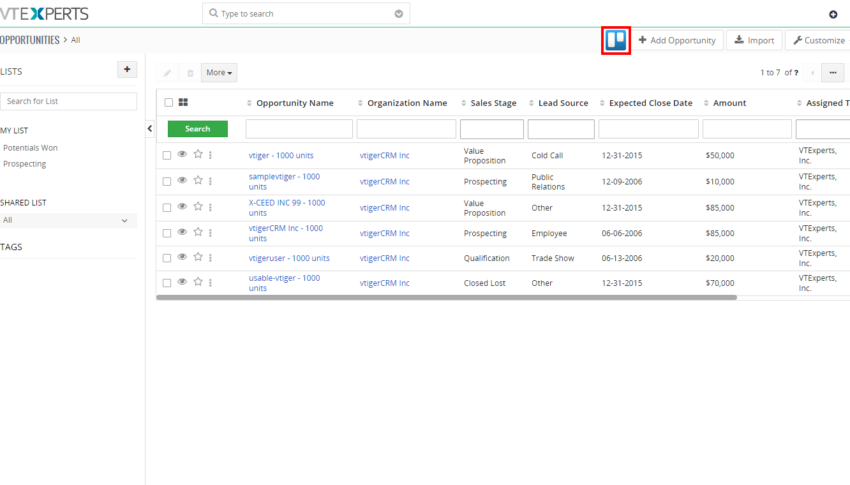Open row actions for vtigerCRM Inc - 1000 units
Viewport: 850px width, 485px height.
coord(210,232)
